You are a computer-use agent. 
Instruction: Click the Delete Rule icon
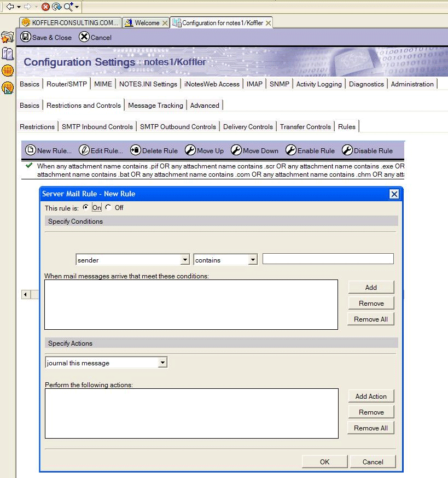click(x=136, y=150)
